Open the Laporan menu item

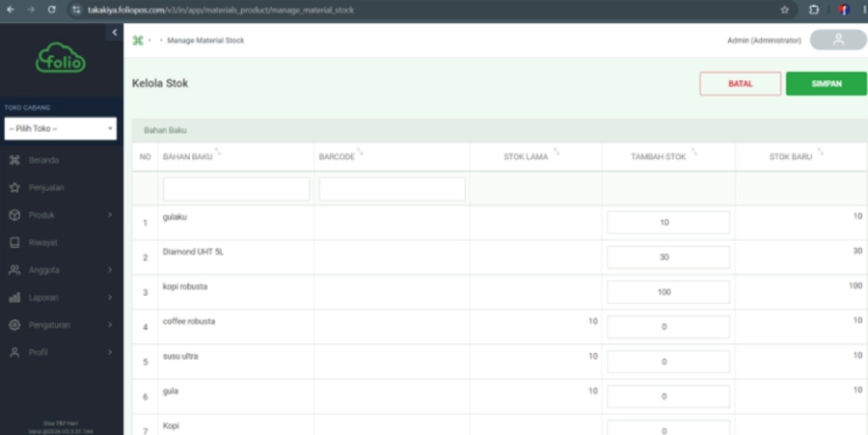click(43, 298)
